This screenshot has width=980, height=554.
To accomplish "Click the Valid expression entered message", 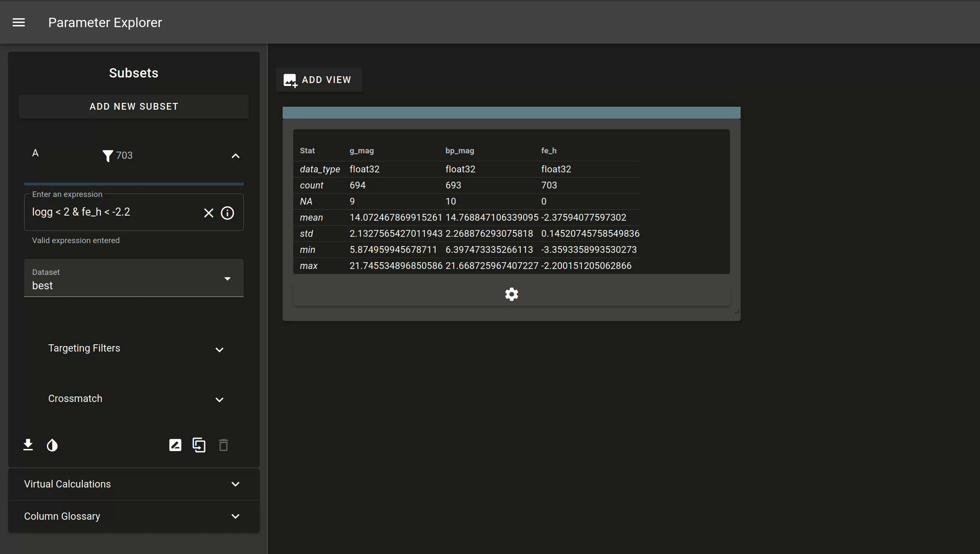I will (x=76, y=241).
